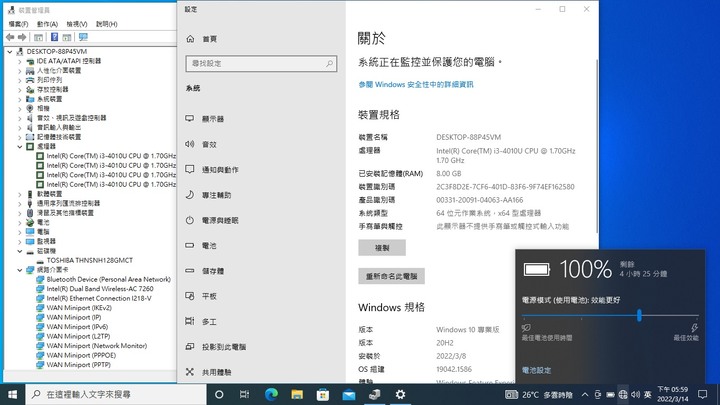The image size is (720, 405).
Task: Open Microsoft Store from the taskbar
Action: [323, 394]
